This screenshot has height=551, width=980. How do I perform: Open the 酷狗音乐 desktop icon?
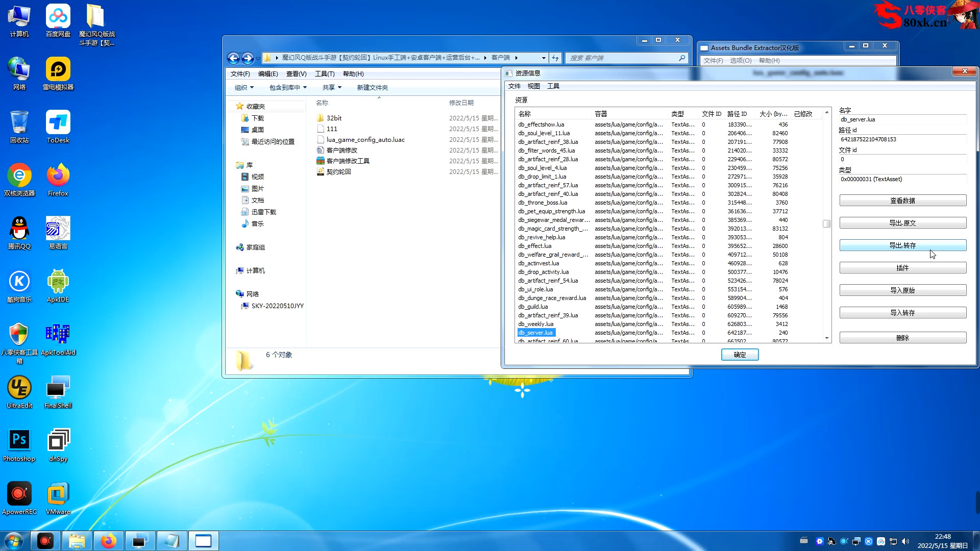[x=19, y=287]
